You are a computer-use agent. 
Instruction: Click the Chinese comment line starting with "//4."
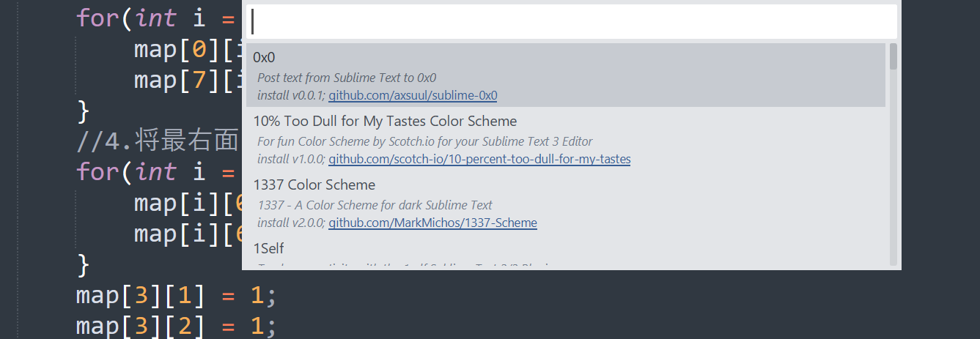point(157,141)
